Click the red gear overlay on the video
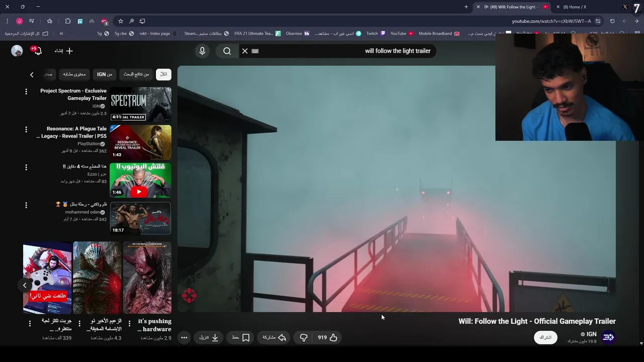 pos(189,296)
